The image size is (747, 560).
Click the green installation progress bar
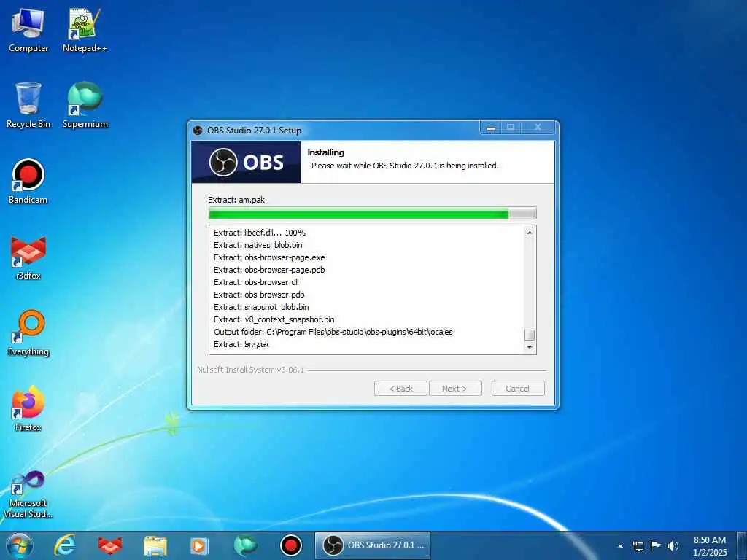373,214
